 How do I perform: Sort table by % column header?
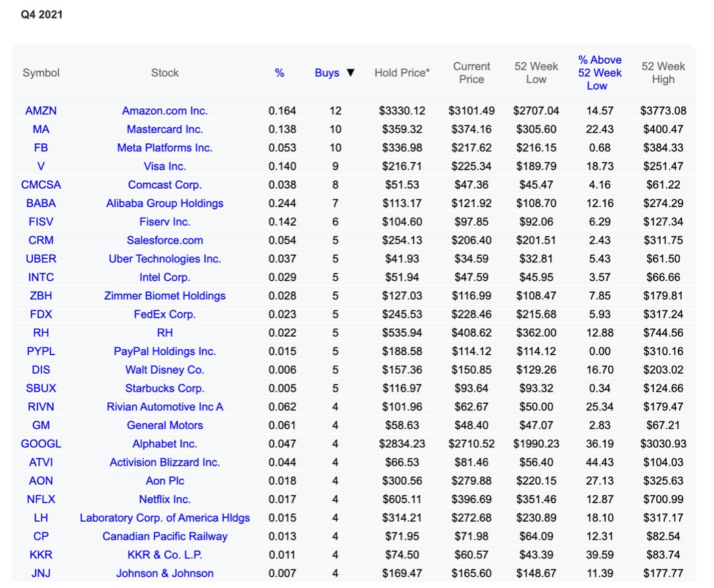tap(279, 73)
